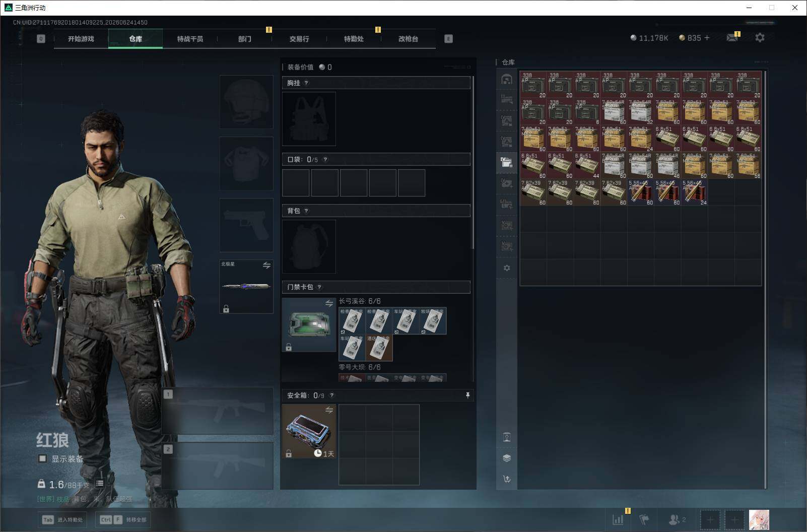Image resolution: width=807 pixels, height=532 pixels.
Task: Select the first 7.62x39 ammo stack
Action: click(x=533, y=192)
